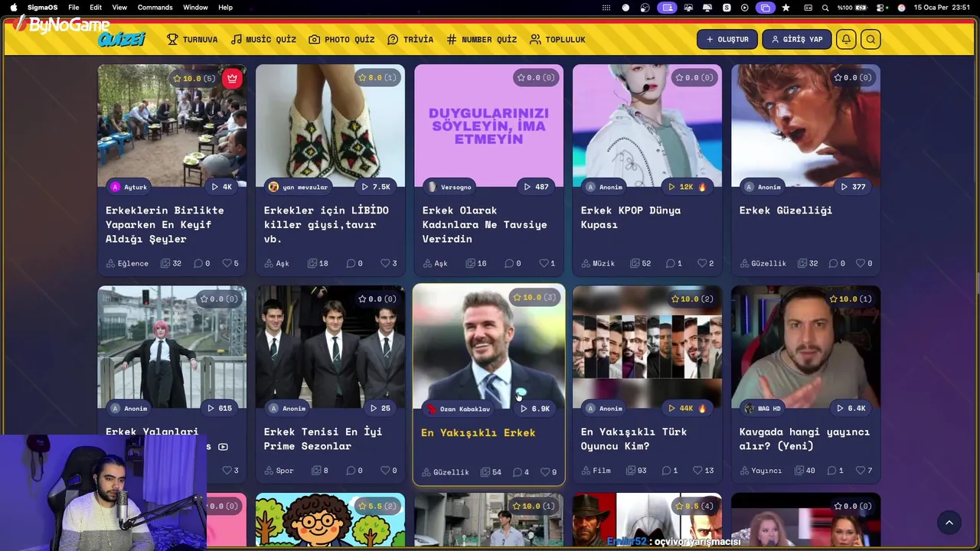Open the TURNUVA nav tab

point(192,39)
